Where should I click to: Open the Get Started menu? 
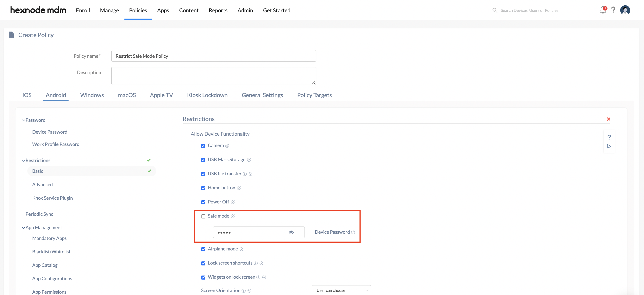point(277,10)
